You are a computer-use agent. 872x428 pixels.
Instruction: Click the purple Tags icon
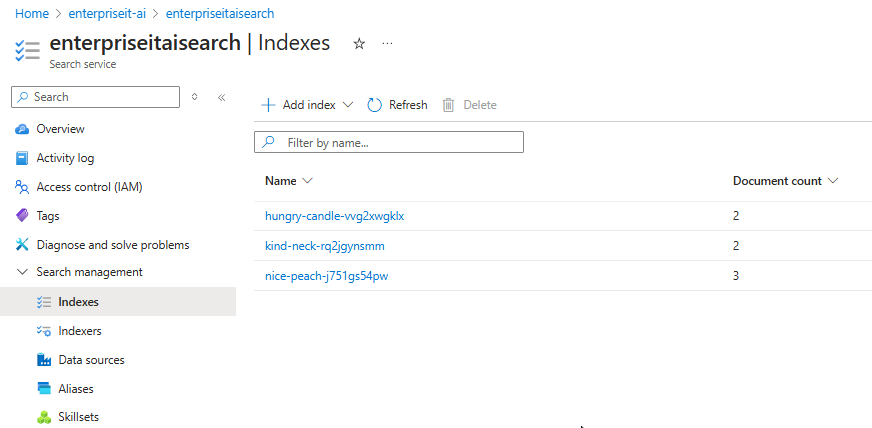tap(22, 216)
